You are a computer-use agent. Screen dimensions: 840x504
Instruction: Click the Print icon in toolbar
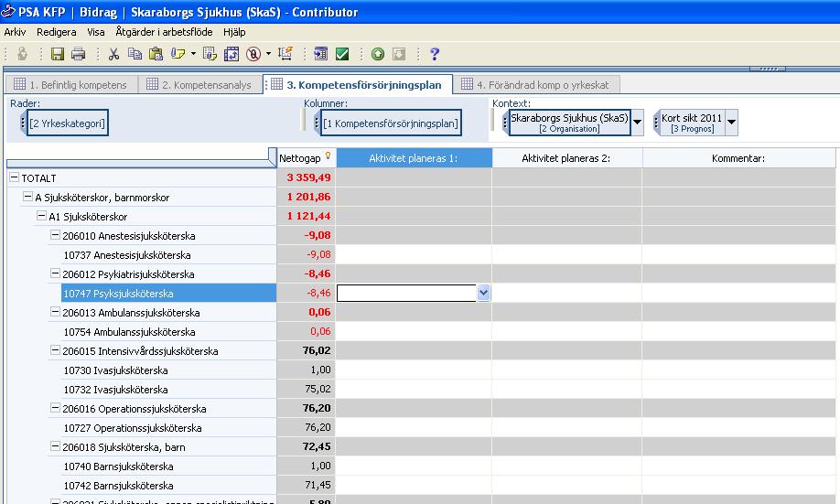[78, 54]
